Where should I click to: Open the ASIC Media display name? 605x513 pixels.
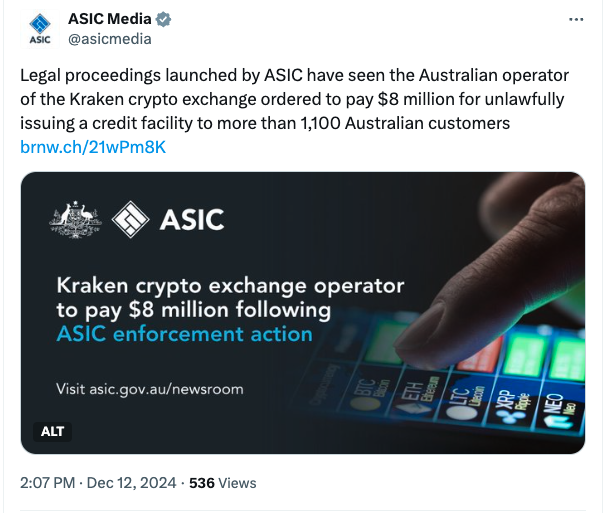110,20
